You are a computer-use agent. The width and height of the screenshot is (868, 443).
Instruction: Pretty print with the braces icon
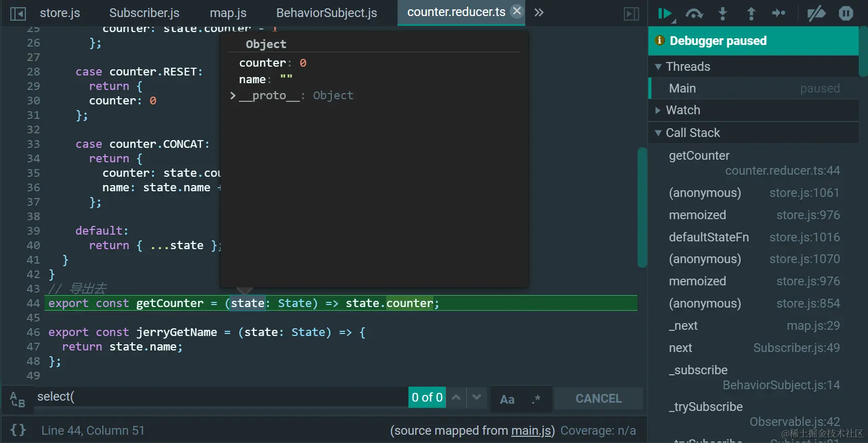click(x=18, y=430)
